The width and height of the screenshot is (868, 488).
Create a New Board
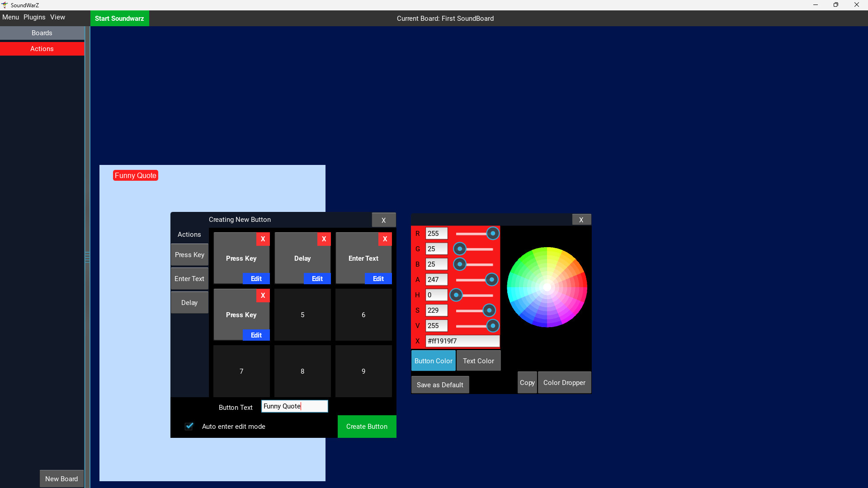tap(61, 479)
